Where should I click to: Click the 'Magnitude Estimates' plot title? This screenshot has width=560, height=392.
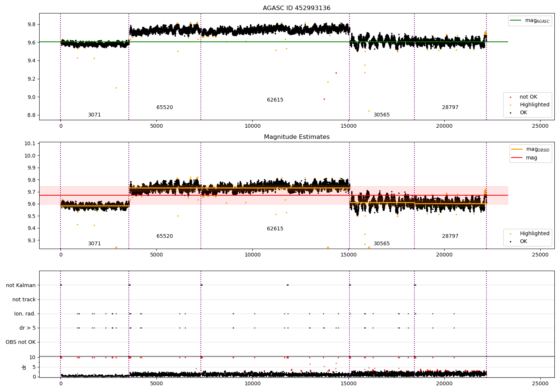coord(296,137)
